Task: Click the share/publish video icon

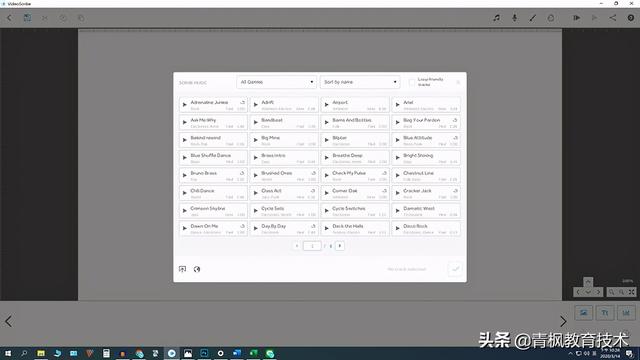Action: coord(613,18)
